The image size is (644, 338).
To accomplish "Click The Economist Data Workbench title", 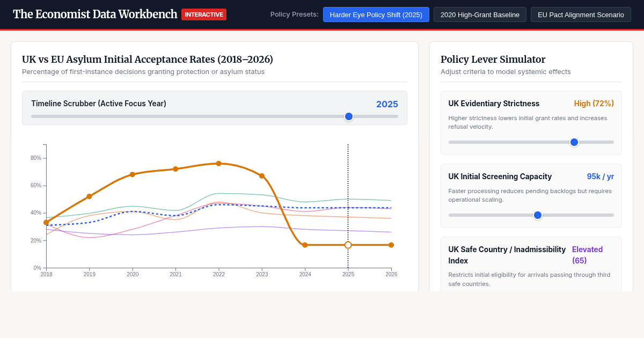I will 95,14.
